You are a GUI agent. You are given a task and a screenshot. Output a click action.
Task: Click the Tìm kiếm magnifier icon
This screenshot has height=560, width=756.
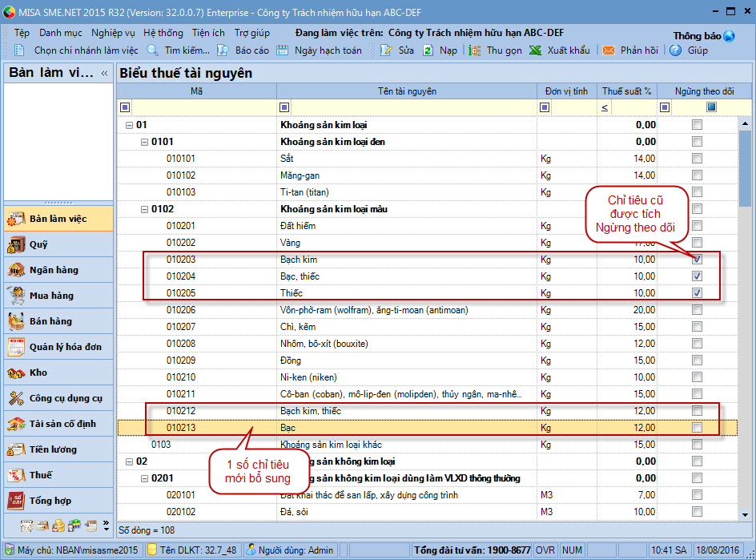152,50
